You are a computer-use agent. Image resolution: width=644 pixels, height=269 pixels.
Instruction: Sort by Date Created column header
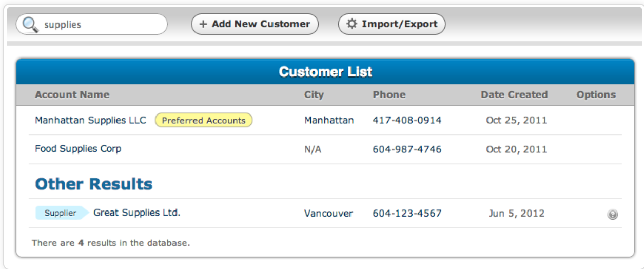coord(514,94)
